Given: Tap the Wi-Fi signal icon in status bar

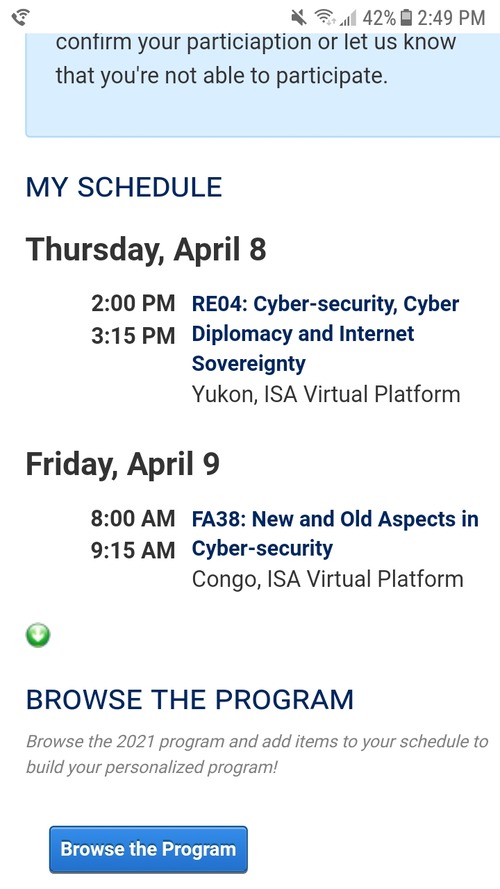Looking at the screenshot, I should pyautogui.click(x=325, y=18).
